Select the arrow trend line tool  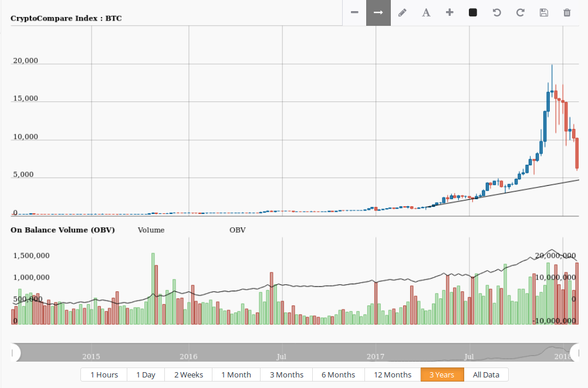click(x=379, y=12)
